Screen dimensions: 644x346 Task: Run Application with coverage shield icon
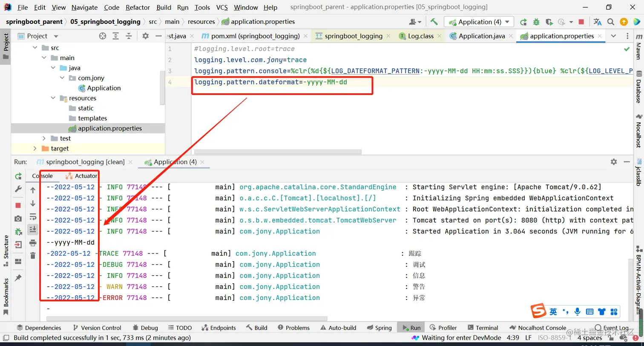coord(549,22)
